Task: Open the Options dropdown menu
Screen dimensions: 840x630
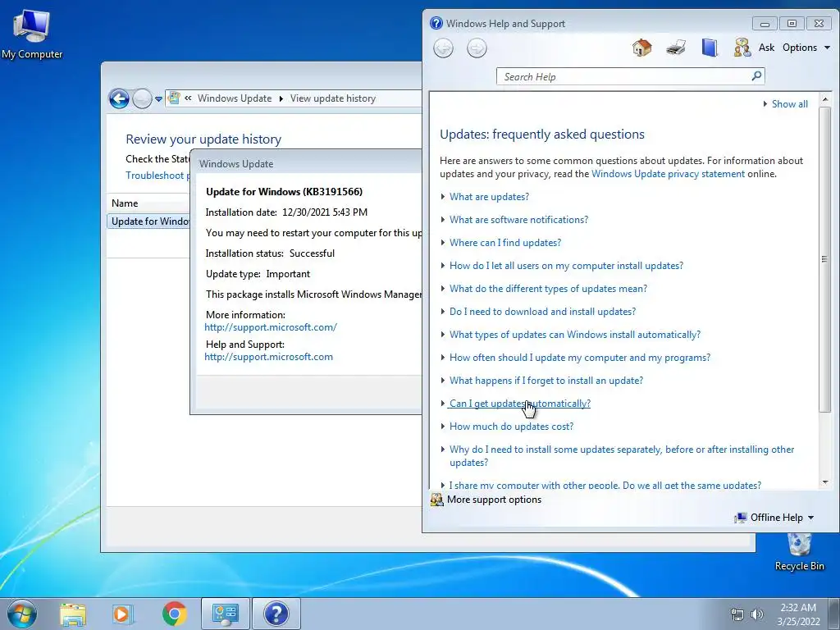Action: coord(806,48)
